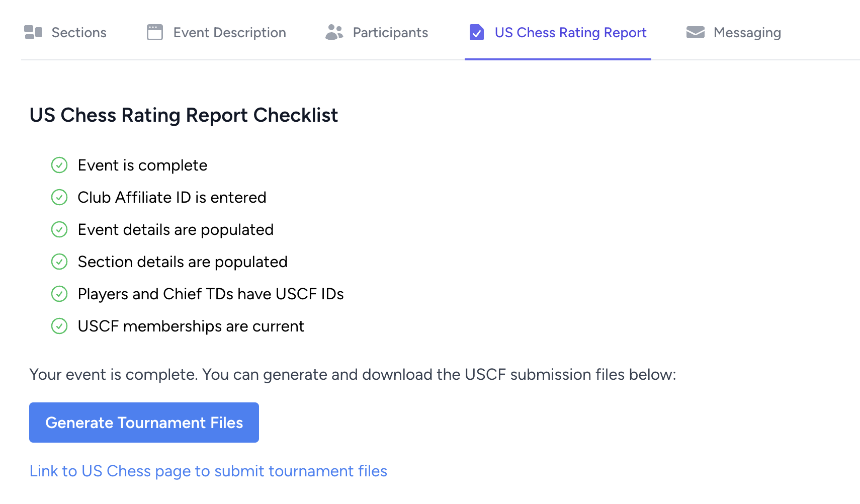Click the check icon for Section details
Viewport: 860px width, 504px height.
[59, 262]
